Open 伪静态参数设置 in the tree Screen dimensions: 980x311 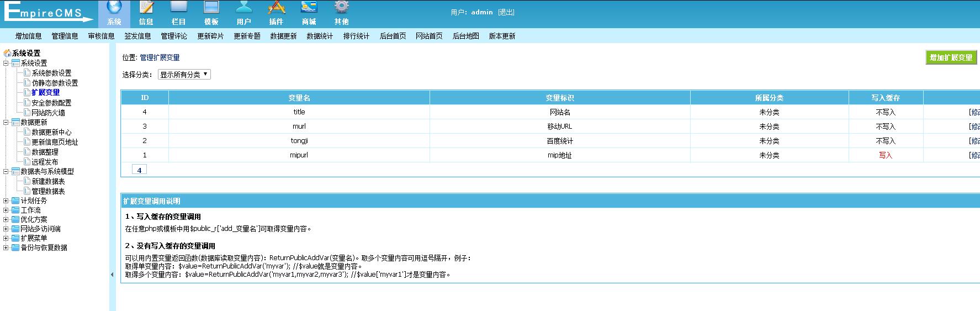(55, 83)
